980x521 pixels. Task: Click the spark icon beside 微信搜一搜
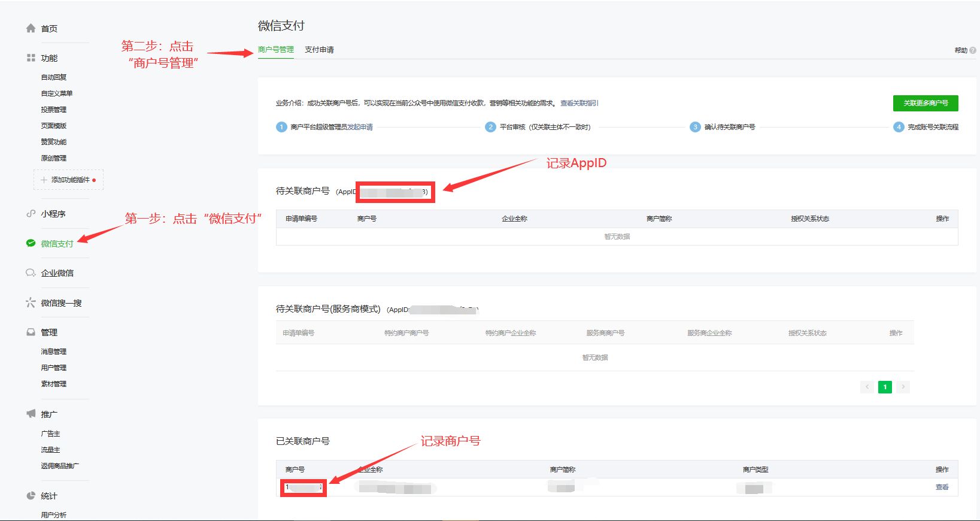tap(31, 302)
